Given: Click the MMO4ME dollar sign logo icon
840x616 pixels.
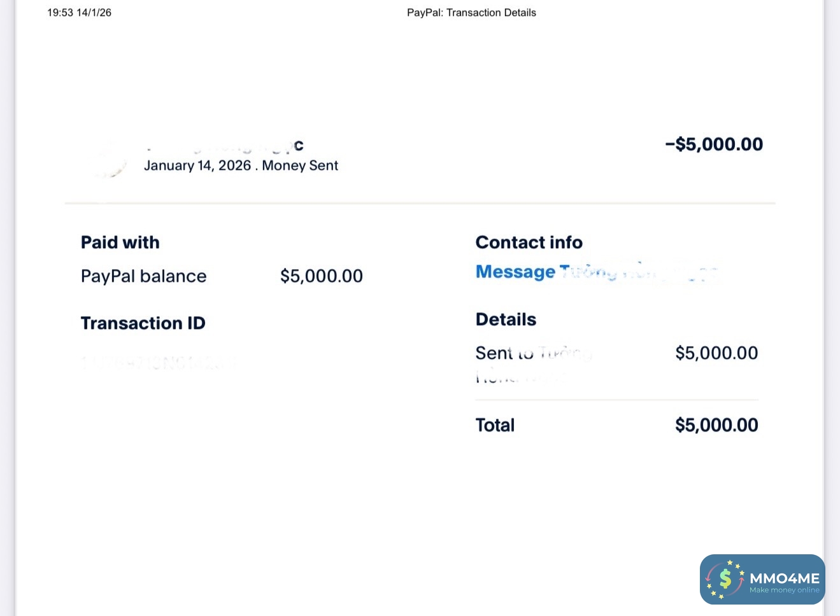Looking at the screenshot, I should pyautogui.click(x=725, y=578).
